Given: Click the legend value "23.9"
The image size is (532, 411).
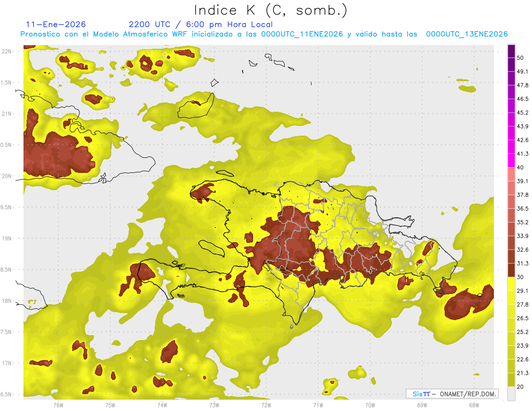Looking at the screenshot, I should pos(523,346).
